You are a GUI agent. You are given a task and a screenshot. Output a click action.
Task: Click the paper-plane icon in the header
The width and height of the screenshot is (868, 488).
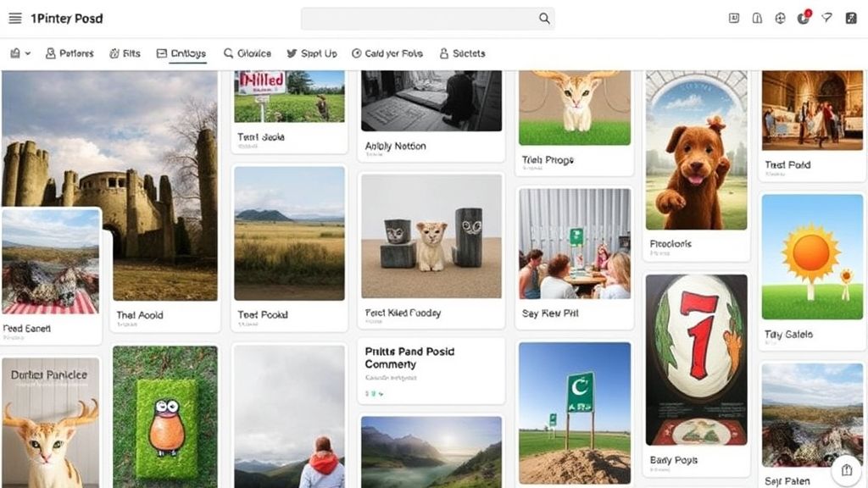click(x=827, y=19)
